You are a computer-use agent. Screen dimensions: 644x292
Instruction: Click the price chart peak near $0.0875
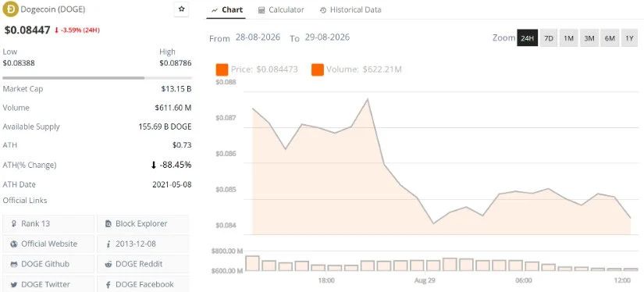(x=368, y=99)
